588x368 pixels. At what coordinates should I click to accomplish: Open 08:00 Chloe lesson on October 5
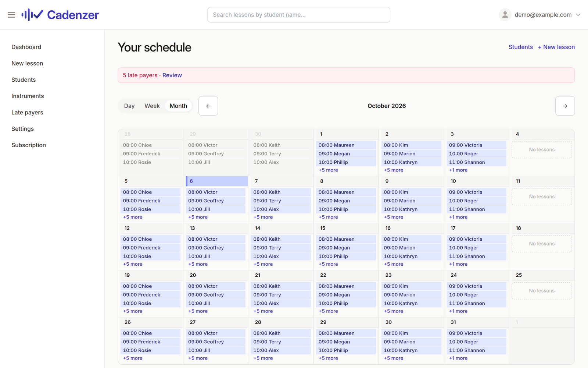[150, 192]
